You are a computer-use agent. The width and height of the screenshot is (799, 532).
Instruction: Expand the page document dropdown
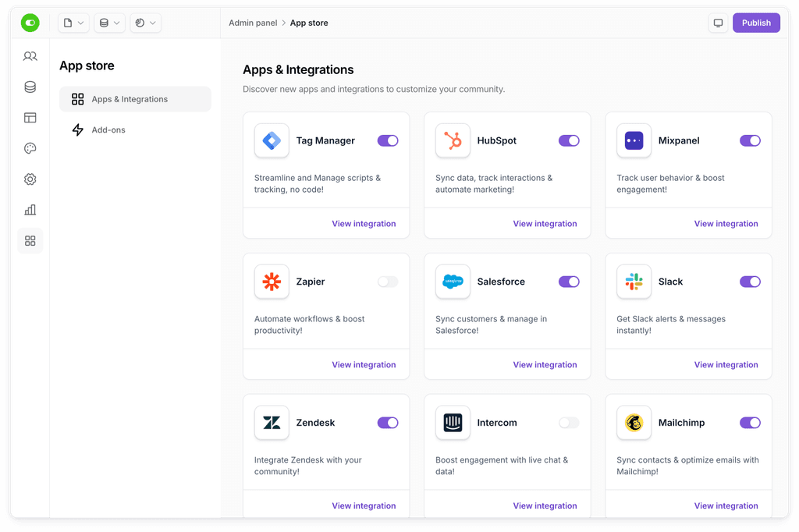click(x=74, y=23)
